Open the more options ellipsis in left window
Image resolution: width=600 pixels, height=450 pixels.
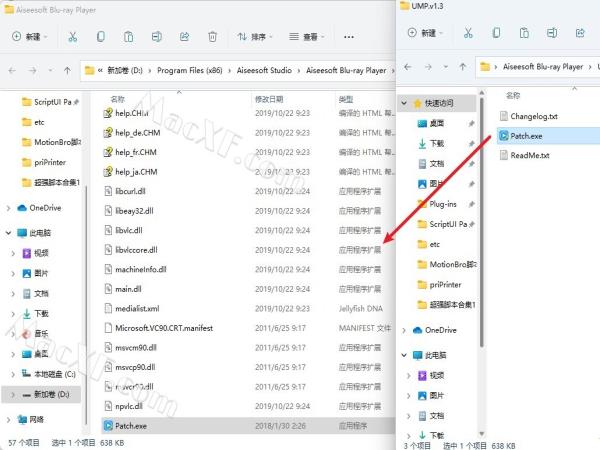pos(349,37)
